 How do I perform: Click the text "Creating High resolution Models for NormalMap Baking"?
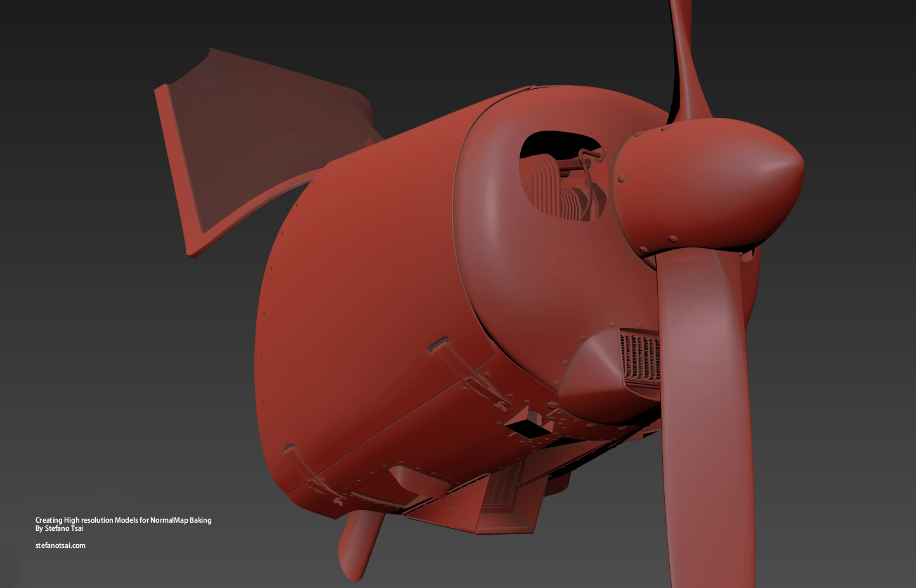coord(123,520)
